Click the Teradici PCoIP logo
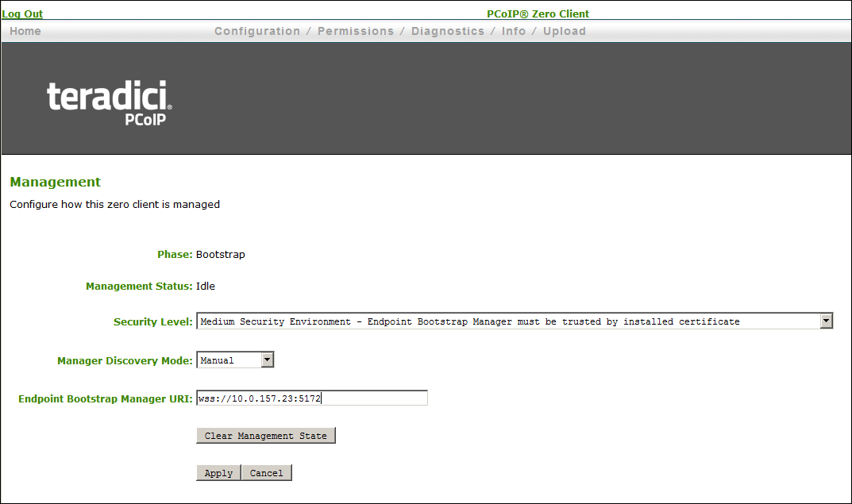 point(110,103)
